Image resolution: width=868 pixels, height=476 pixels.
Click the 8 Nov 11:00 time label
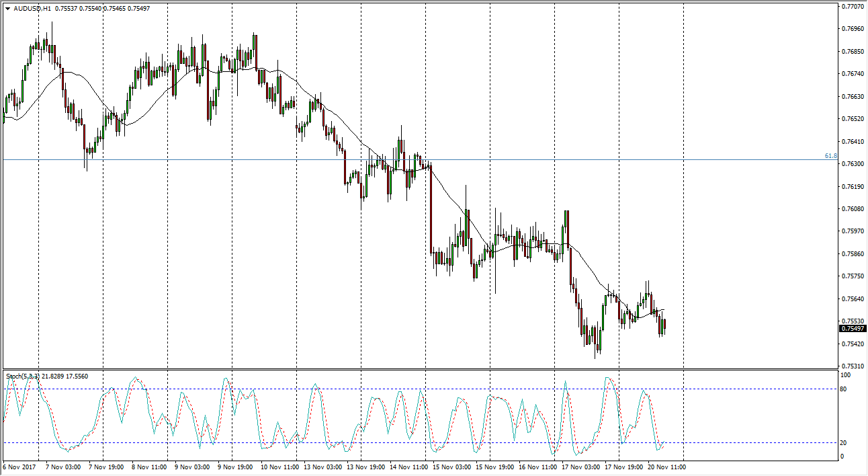pyautogui.click(x=149, y=467)
